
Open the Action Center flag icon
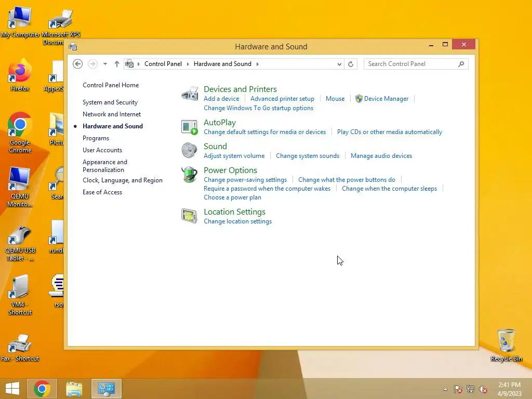click(x=458, y=389)
